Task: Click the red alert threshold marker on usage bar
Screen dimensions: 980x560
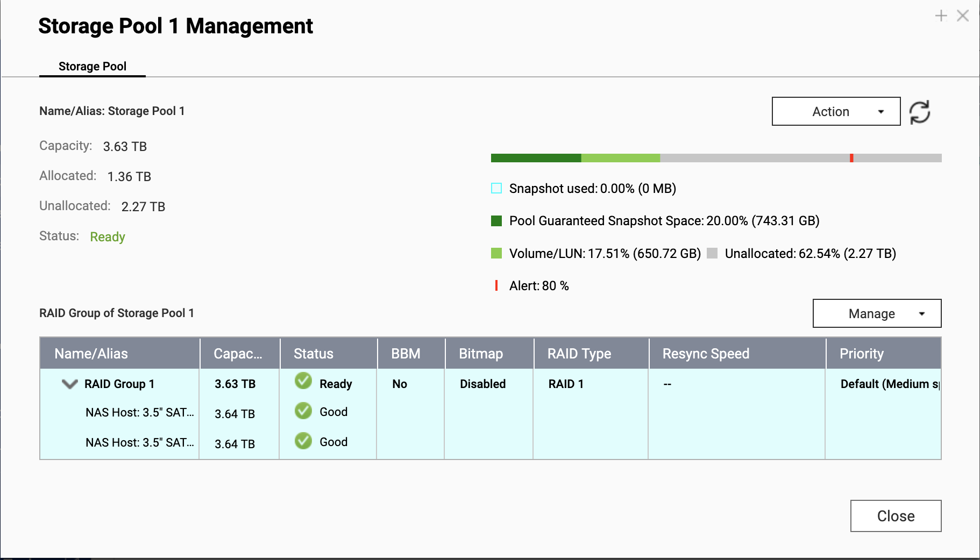Action: (851, 158)
